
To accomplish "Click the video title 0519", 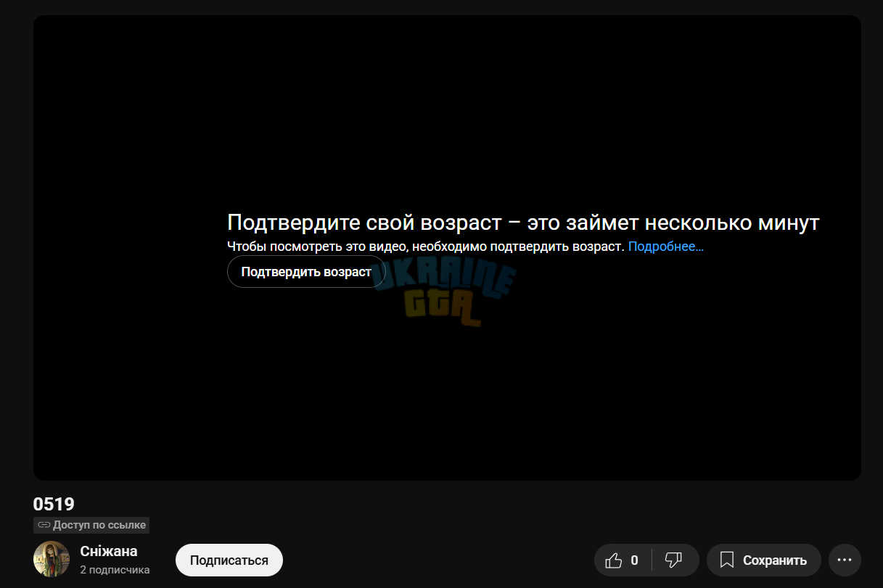I will click(54, 504).
